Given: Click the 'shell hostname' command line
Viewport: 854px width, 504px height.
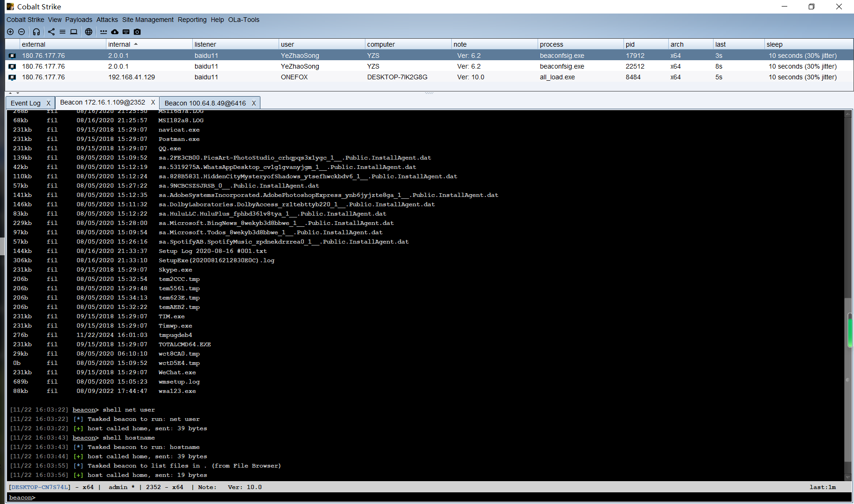Looking at the screenshot, I should tap(129, 438).
